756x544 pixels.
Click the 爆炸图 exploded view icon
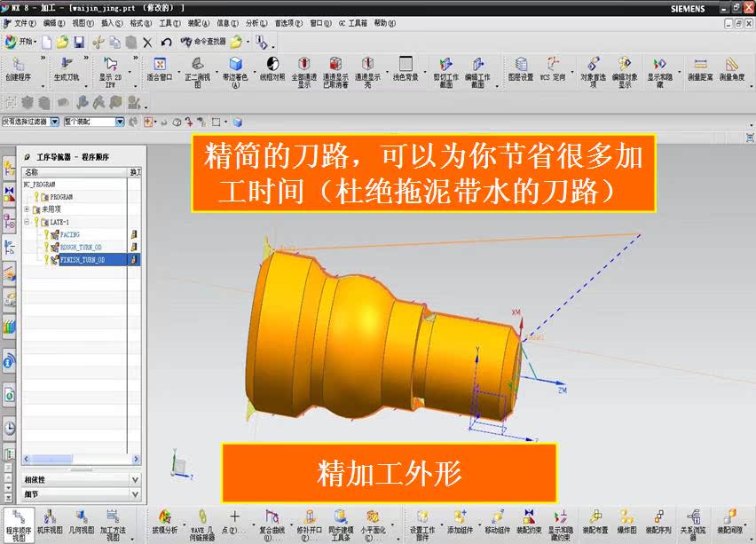[x=626, y=523]
